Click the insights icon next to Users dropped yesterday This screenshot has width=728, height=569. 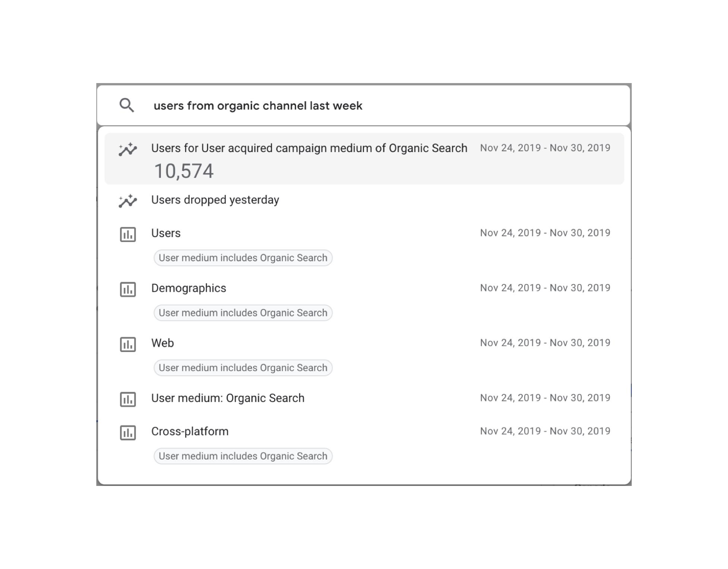tap(127, 201)
